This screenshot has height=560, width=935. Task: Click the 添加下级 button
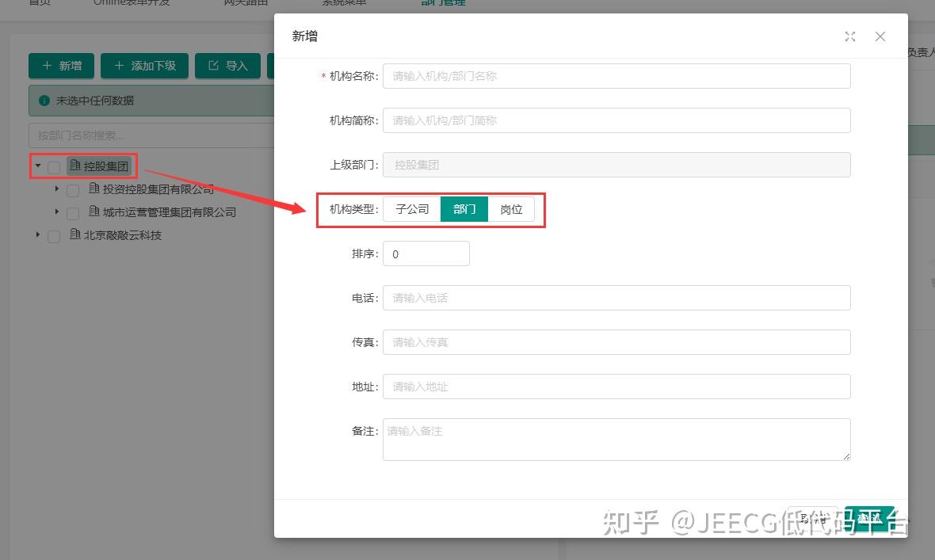[x=144, y=66]
